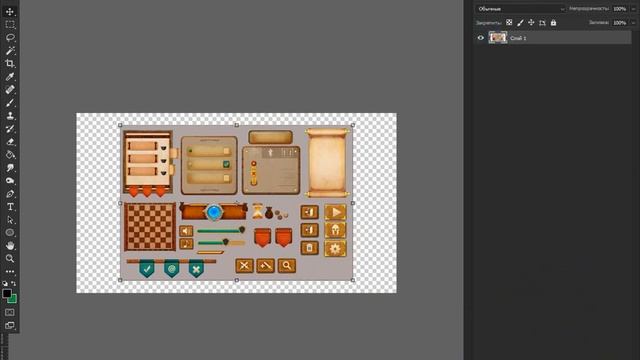Lock transparent pixels of the layer
Viewport: 640px width, 360px height.
[x=509, y=23]
